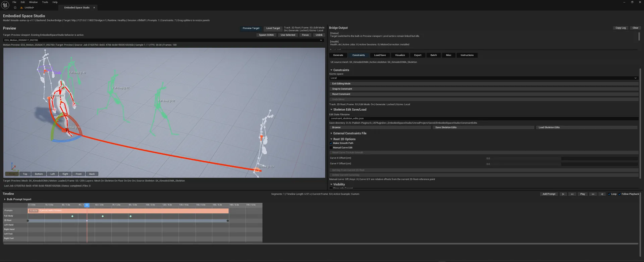Expand the Bulk Prompt Import section

(5, 199)
